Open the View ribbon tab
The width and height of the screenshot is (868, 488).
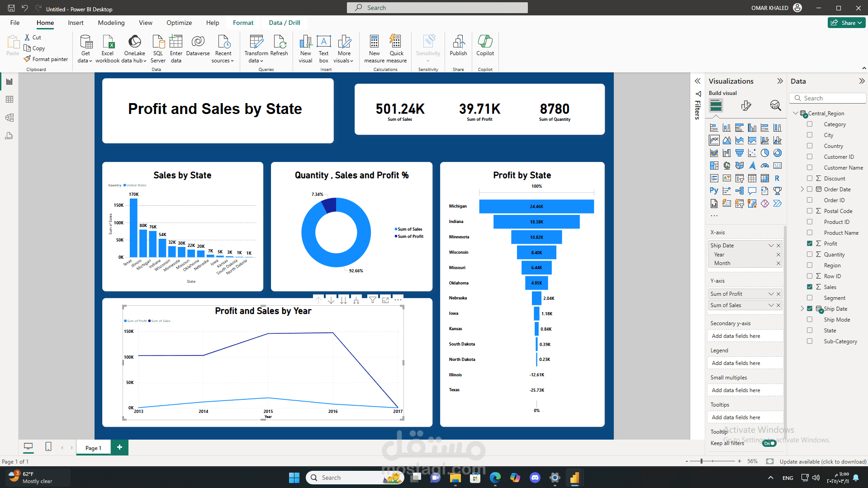[x=146, y=23]
